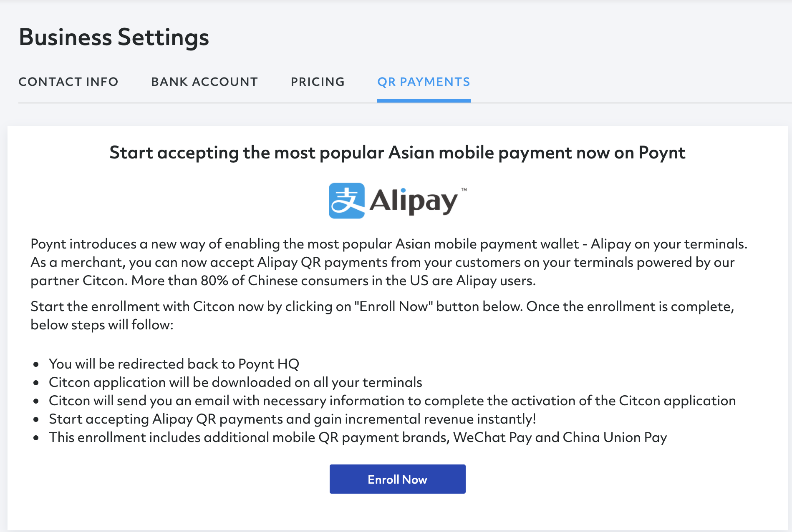Viewport: 792px width, 532px height.
Task: Click the Enroll Now button
Action: click(397, 479)
